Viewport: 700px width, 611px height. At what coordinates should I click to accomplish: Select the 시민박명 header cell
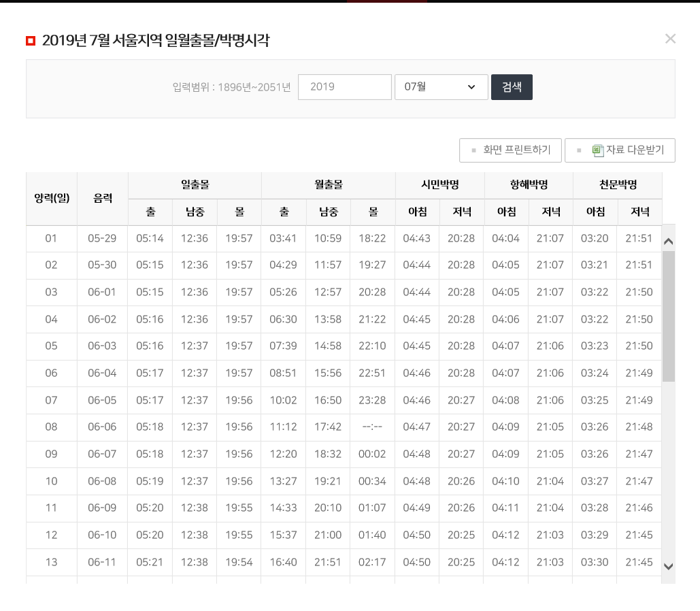coord(439,185)
